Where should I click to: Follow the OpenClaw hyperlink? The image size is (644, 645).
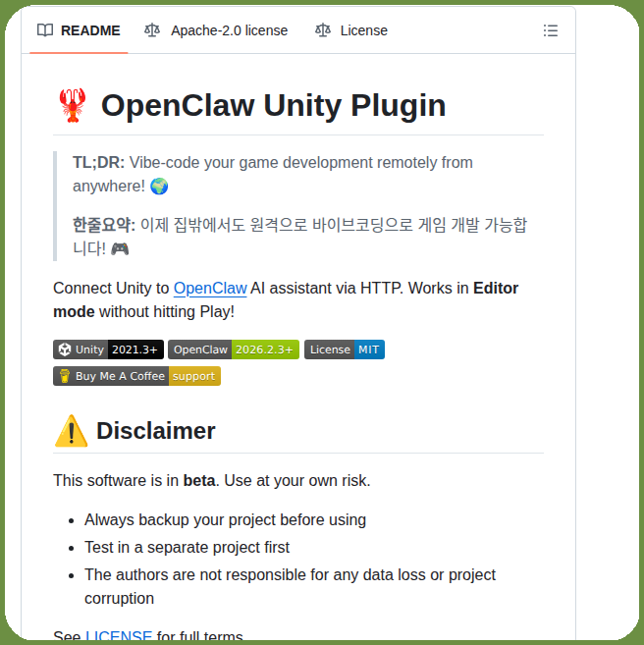[x=210, y=289]
